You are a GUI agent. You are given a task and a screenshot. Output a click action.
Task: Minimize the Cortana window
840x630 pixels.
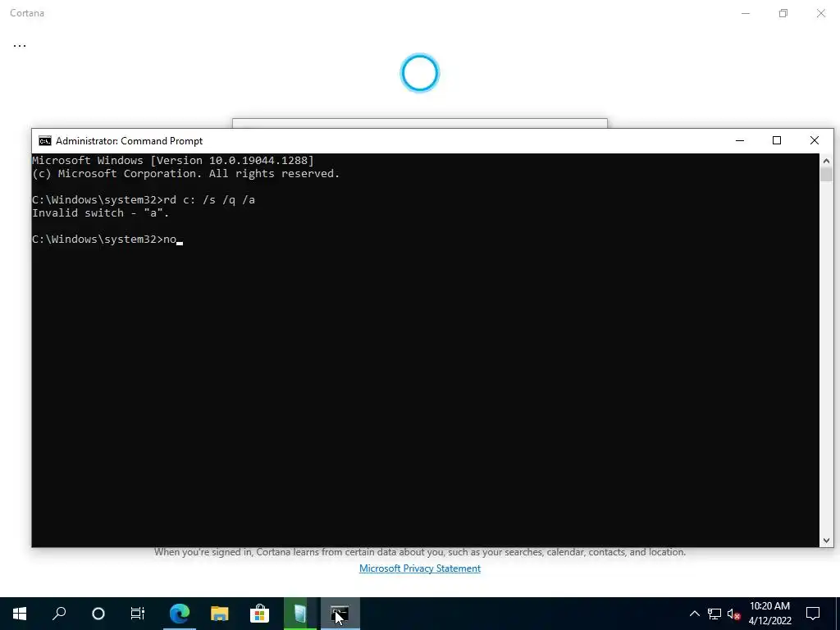tap(745, 13)
